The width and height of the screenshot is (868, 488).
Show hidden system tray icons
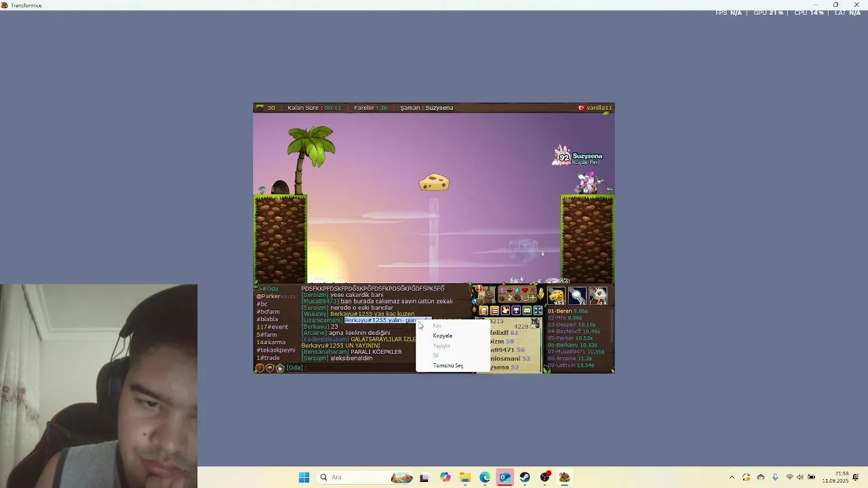[732, 477]
